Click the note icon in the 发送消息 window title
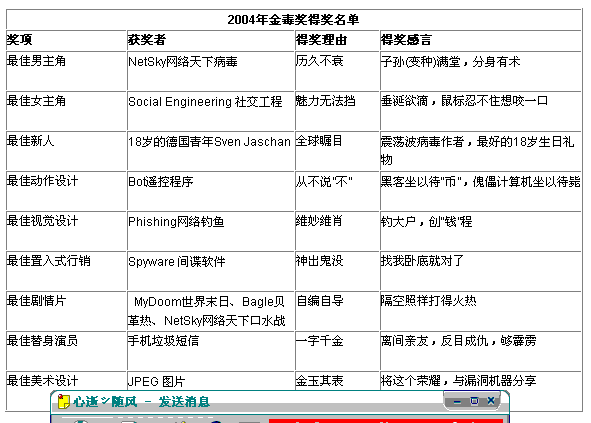 (x=64, y=402)
